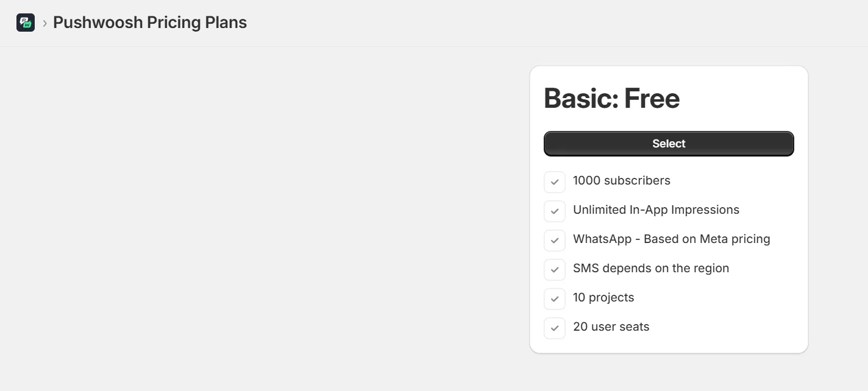The image size is (868, 391).
Task: Click the word Free in the plan heading
Action: click(652, 98)
